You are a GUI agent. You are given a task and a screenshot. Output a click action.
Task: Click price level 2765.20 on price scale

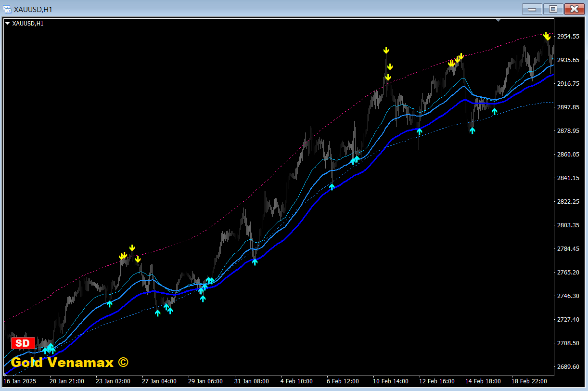(x=568, y=273)
